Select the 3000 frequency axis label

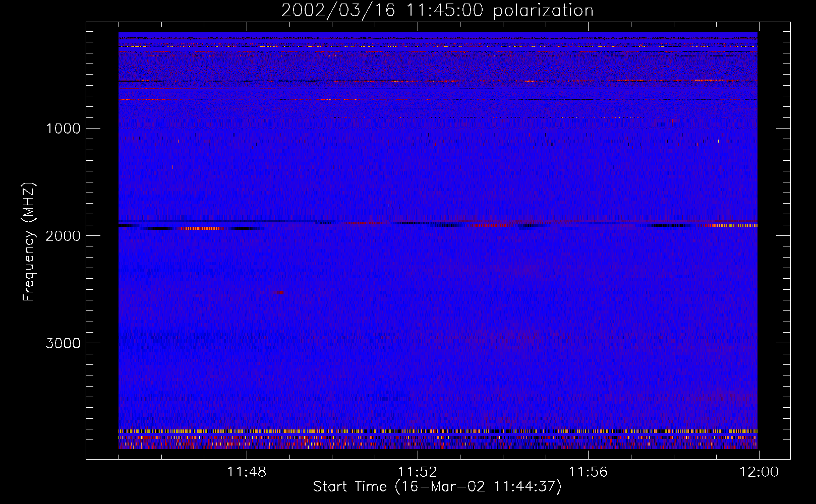63,343
